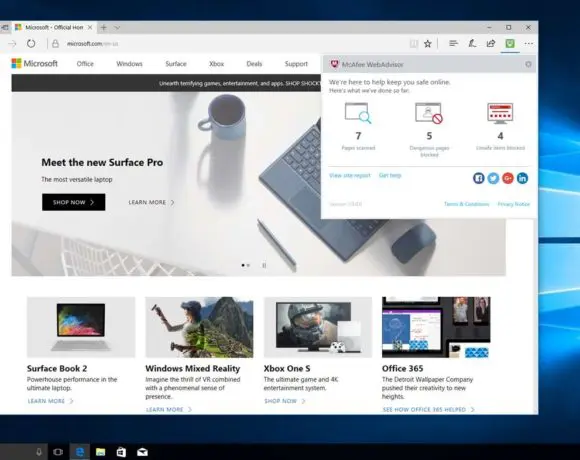580x460 pixels.
Task: Open the Surface menu item
Action: (176, 64)
